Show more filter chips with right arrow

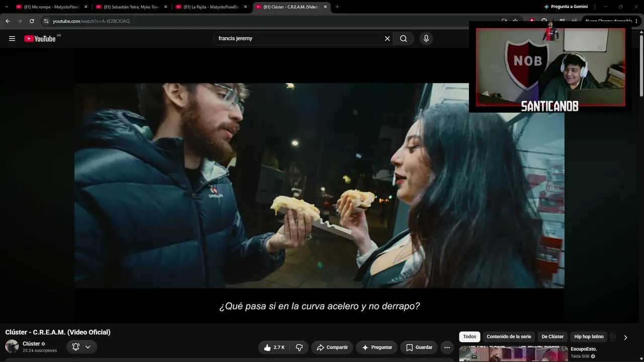coord(625,337)
